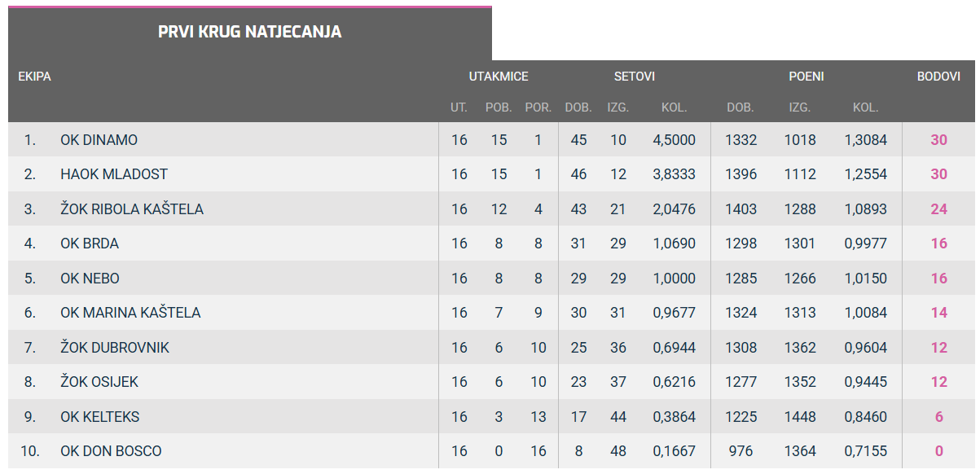Screen dimensions: 980x474
Task: Click the POB. wins sub-header
Action: tap(499, 108)
